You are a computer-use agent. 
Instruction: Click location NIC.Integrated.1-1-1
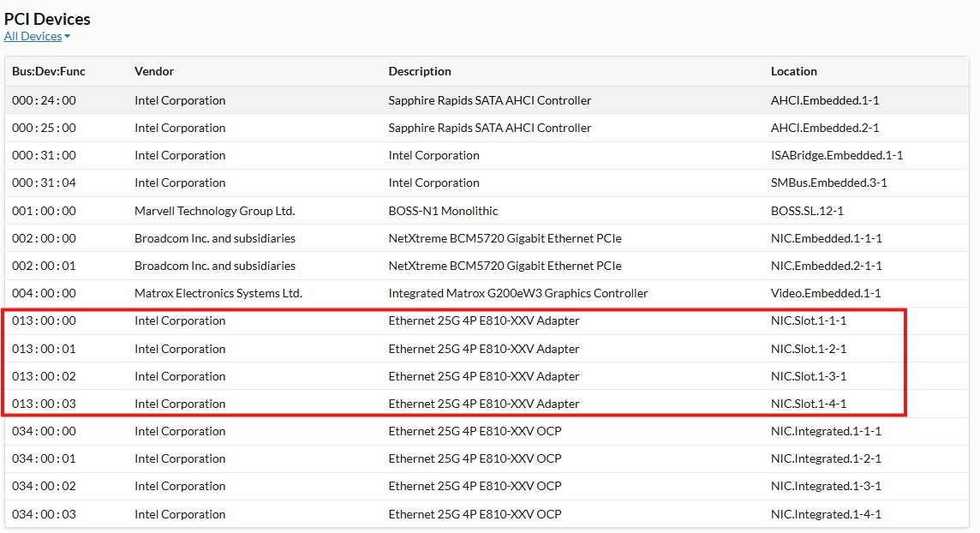pyautogui.click(x=827, y=432)
